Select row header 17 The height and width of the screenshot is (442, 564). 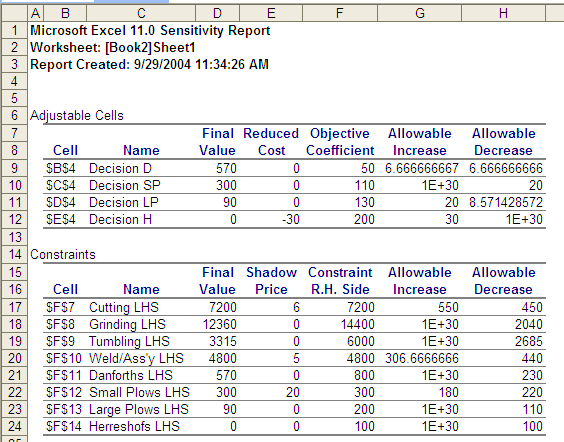point(14,307)
